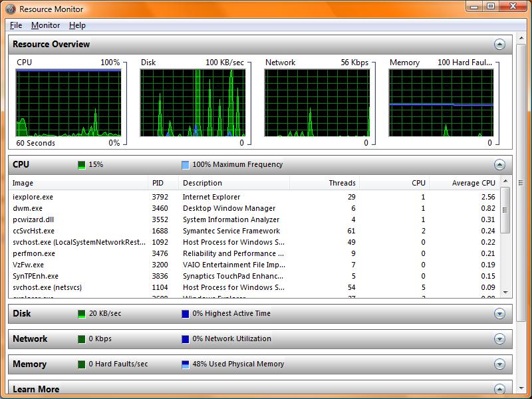
Task: Click the Memory section header label
Action: 29,364
